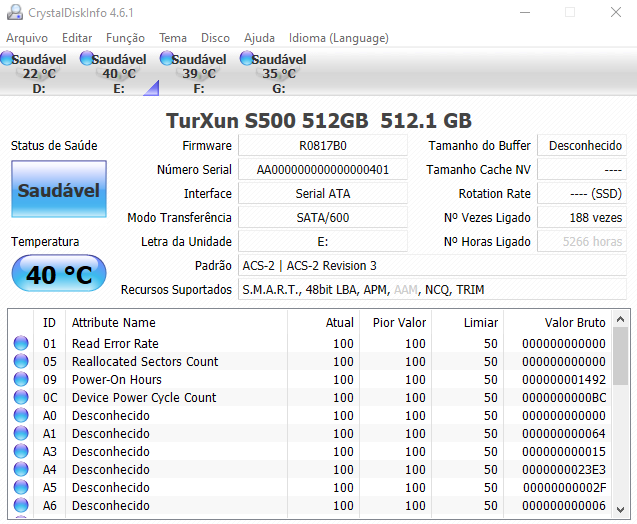The width and height of the screenshot is (637, 524).
Task: Click the scroll up arrow of attribute list
Action: click(x=620, y=319)
